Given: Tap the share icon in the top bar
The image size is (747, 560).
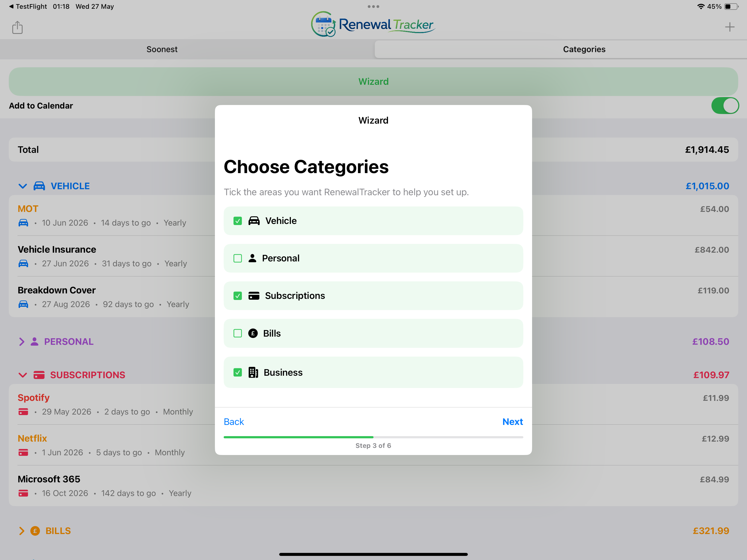Looking at the screenshot, I should (x=17, y=27).
